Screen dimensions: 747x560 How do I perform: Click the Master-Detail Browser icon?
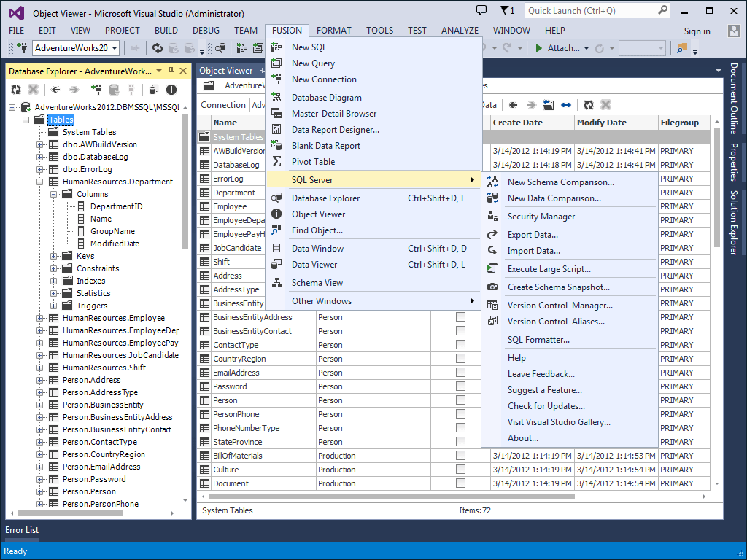pyautogui.click(x=276, y=113)
